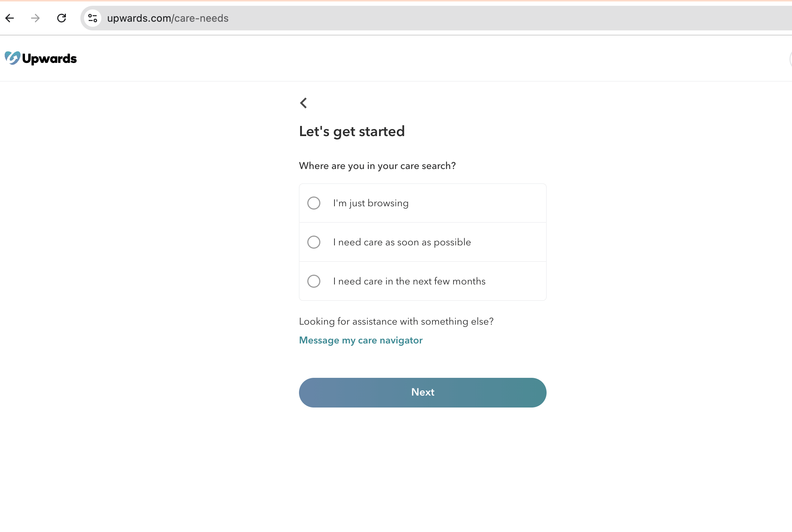Viewport: 792px width, 532px height.
Task: Click the back arrow navigation icon
Action: click(304, 103)
